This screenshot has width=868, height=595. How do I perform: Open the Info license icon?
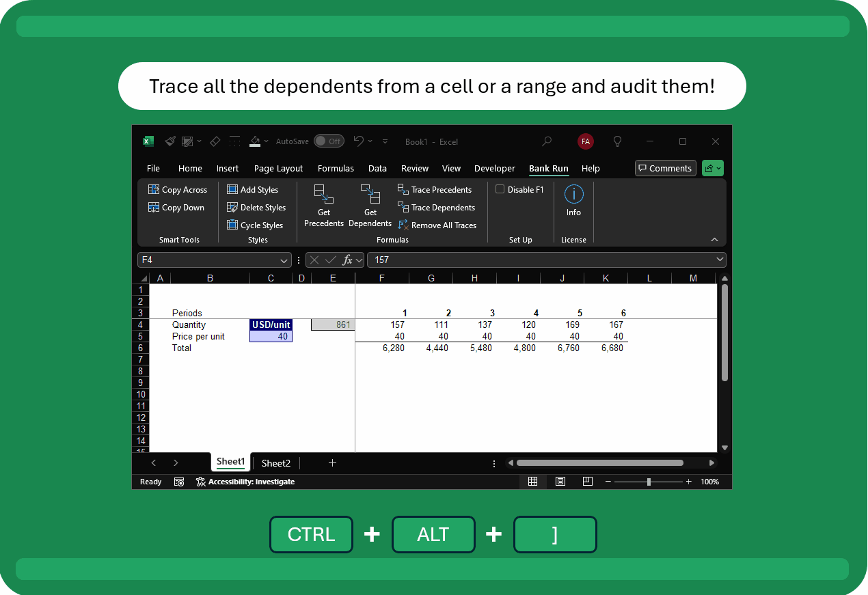click(573, 195)
